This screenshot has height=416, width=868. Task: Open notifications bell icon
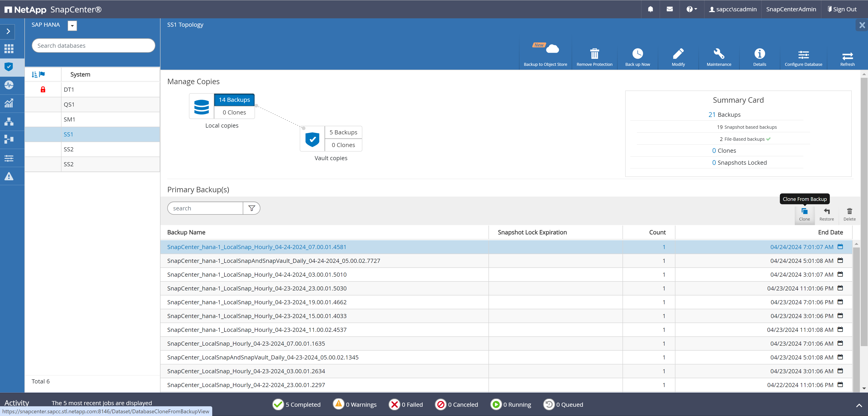click(x=650, y=9)
